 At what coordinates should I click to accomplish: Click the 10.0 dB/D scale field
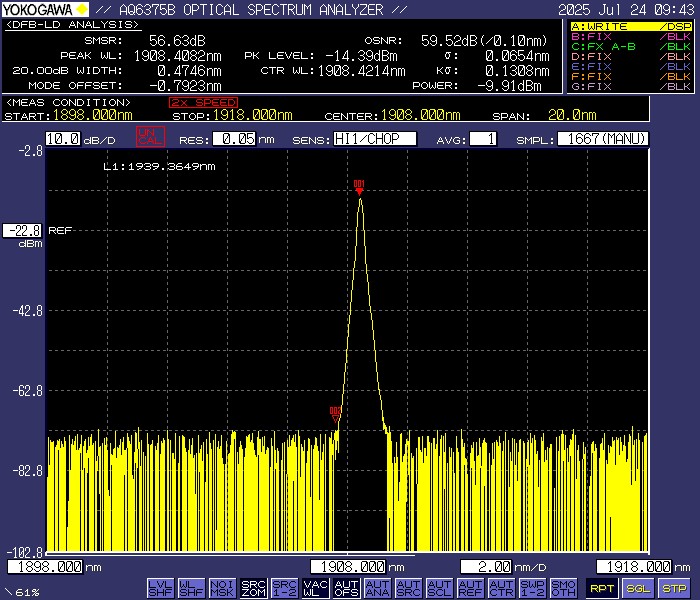pos(63,139)
